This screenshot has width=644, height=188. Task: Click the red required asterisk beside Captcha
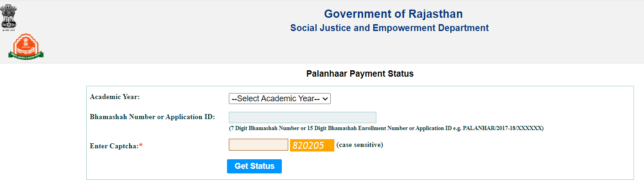[141, 146]
